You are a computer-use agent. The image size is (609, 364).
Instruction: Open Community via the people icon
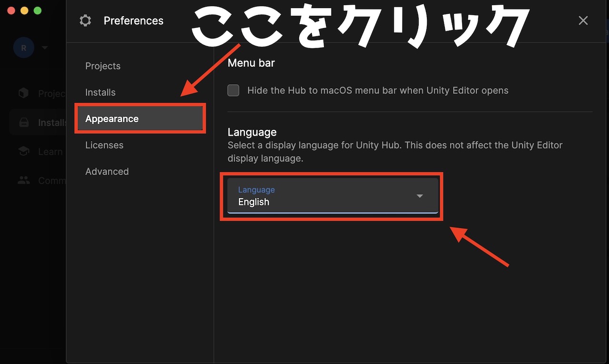point(23,180)
